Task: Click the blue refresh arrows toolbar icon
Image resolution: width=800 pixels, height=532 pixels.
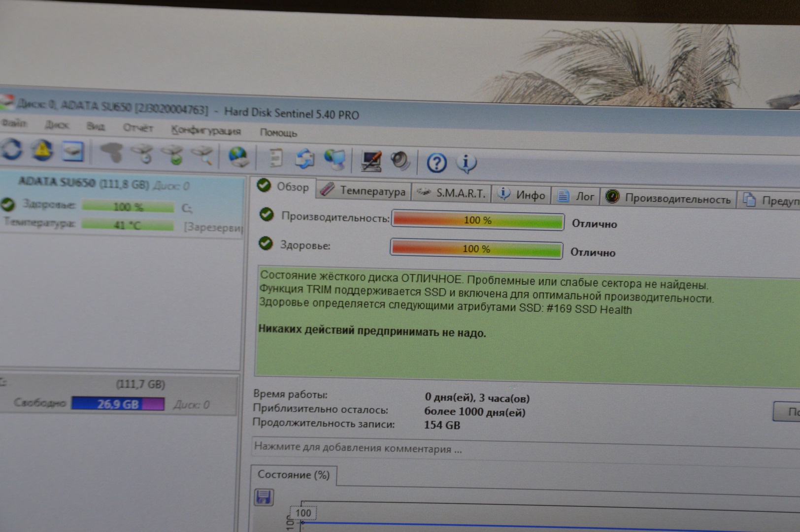Action: pos(12,149)
